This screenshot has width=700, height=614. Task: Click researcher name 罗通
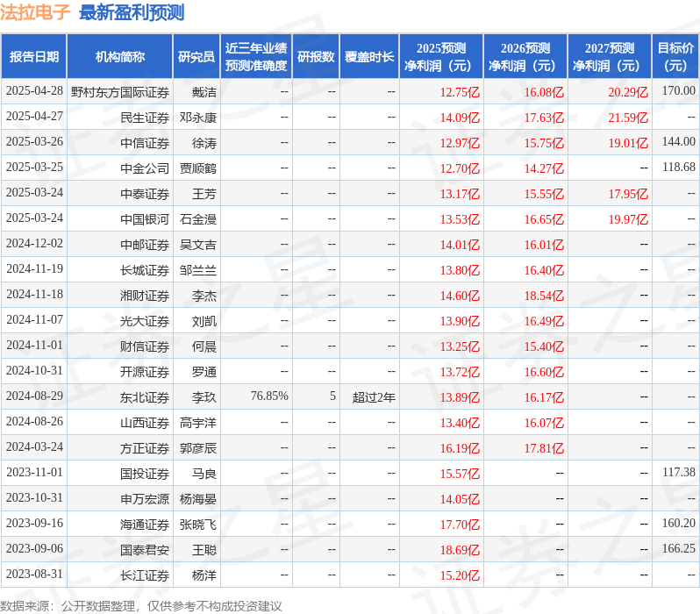pos(204,373)
